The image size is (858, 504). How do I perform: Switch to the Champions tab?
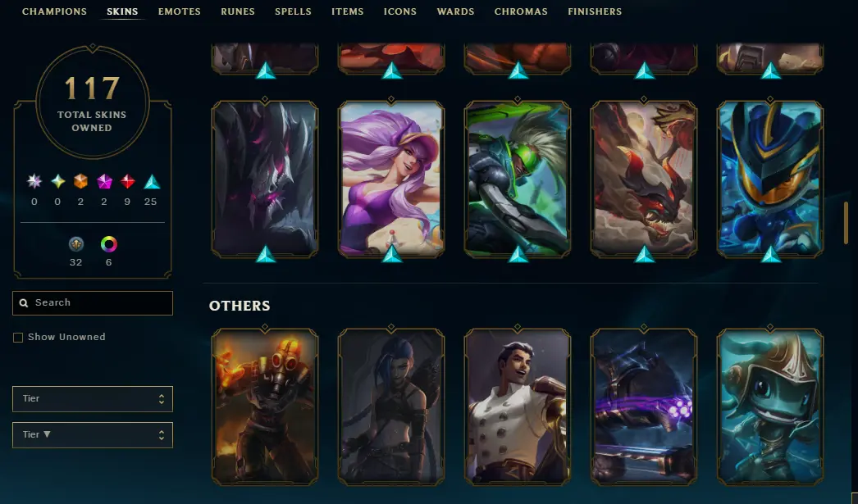54,11
